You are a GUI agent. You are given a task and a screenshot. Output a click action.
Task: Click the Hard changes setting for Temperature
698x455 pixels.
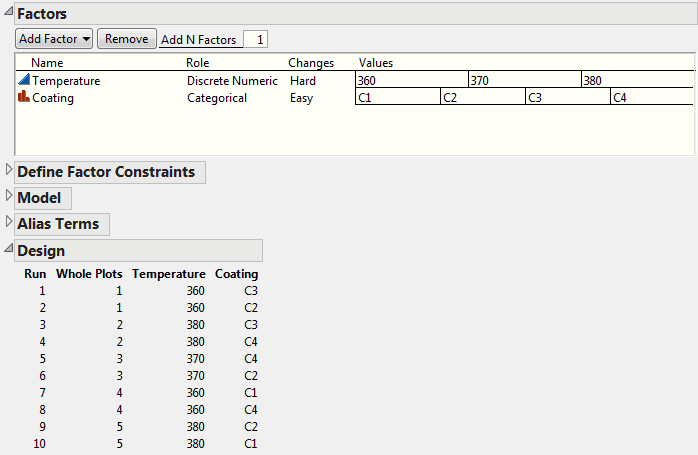[303, 81]
